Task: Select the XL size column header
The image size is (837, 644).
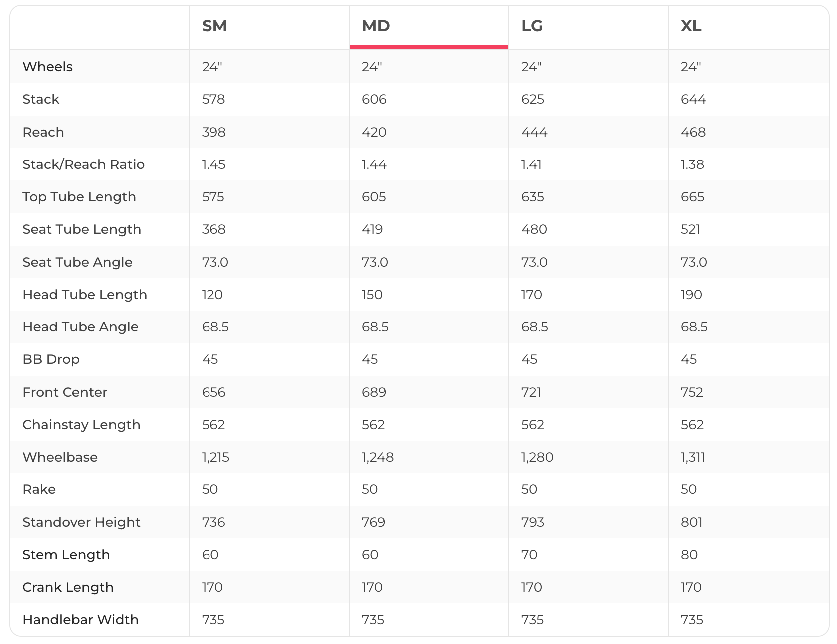Action: (691, 26)
